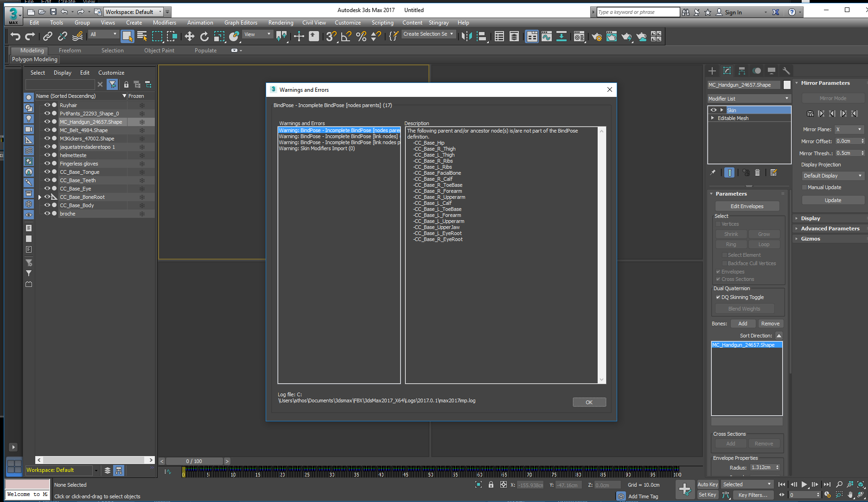Click the Update button
The image size is (868, 502).
point(833,200)
